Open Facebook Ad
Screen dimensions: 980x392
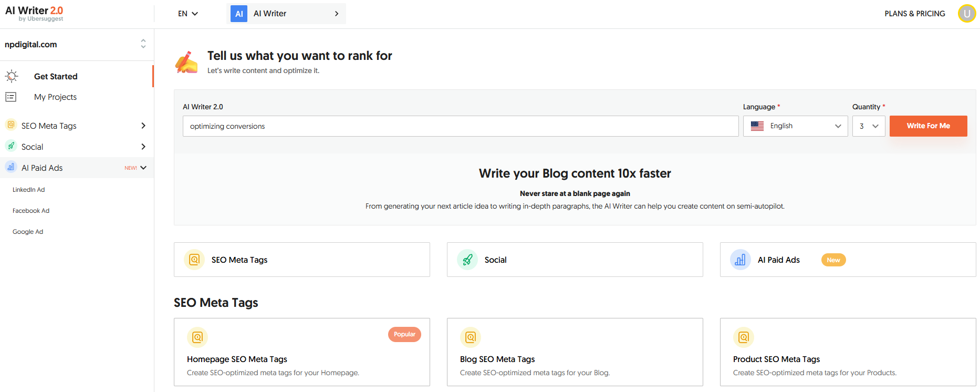[31, 211]
